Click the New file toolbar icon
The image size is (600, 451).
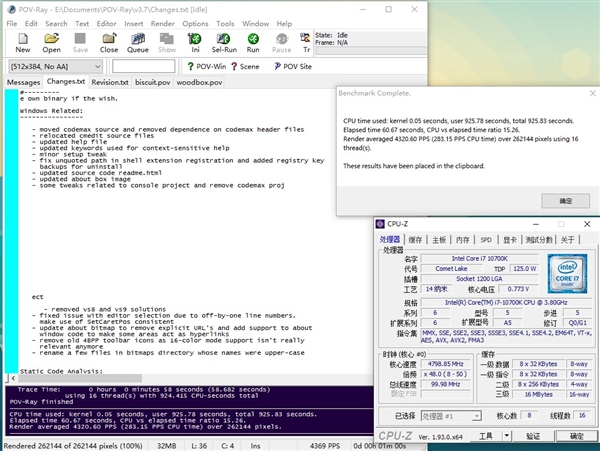pyautogui.click(x=23, y=43)
